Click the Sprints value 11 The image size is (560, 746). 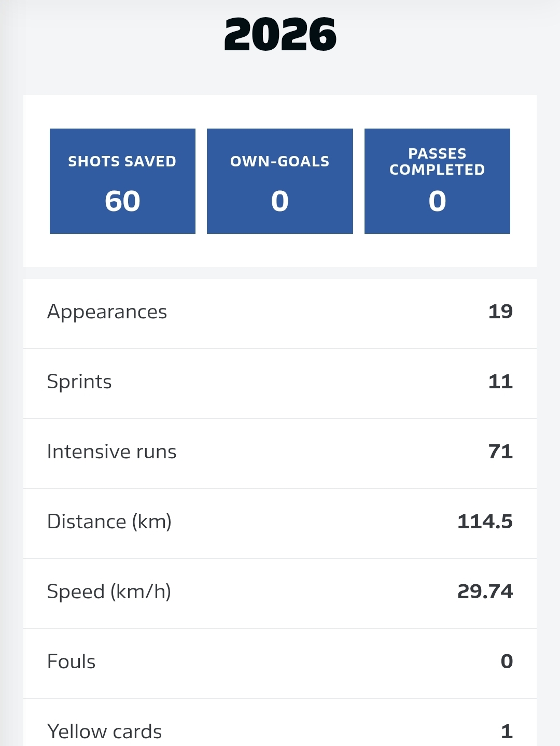point(500,382)
